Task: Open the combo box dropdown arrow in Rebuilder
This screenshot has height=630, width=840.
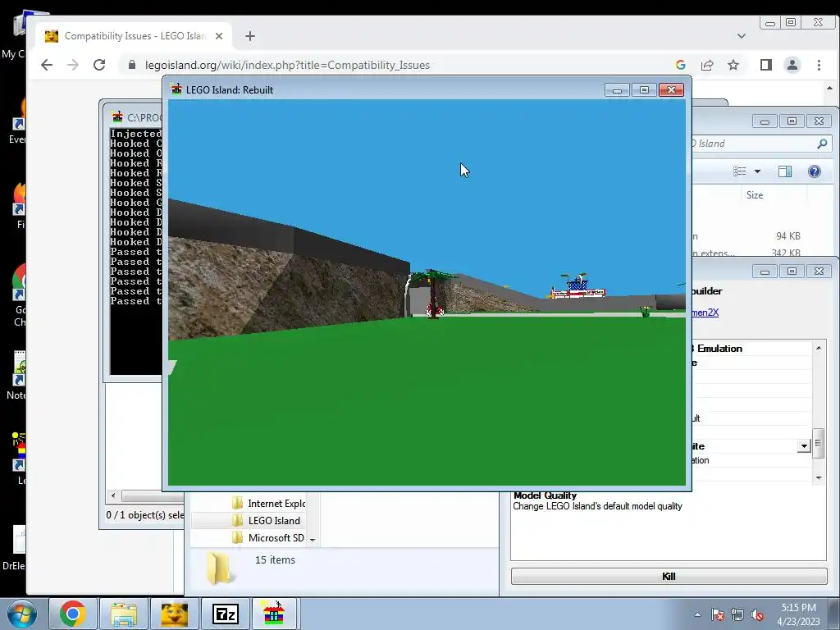Action: 804,445
